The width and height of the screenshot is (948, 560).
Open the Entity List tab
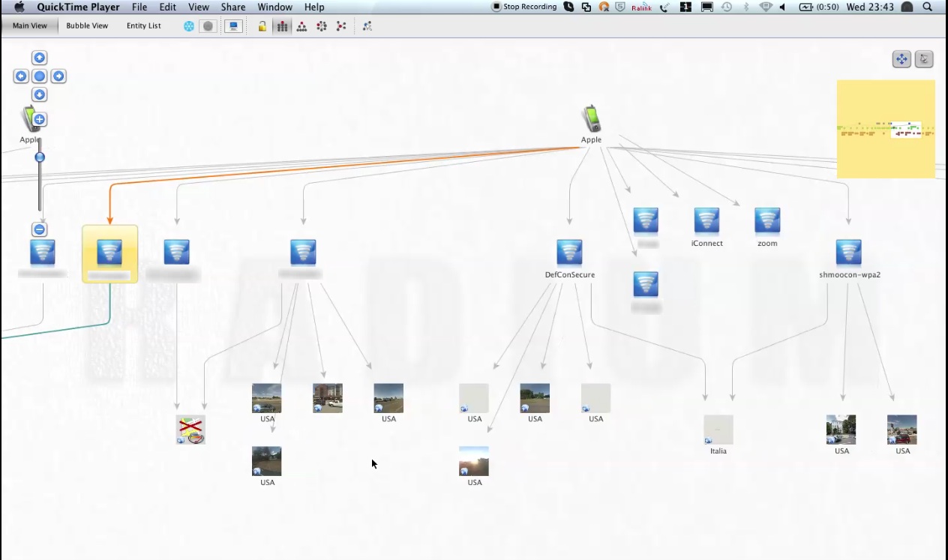pos(143,25)
